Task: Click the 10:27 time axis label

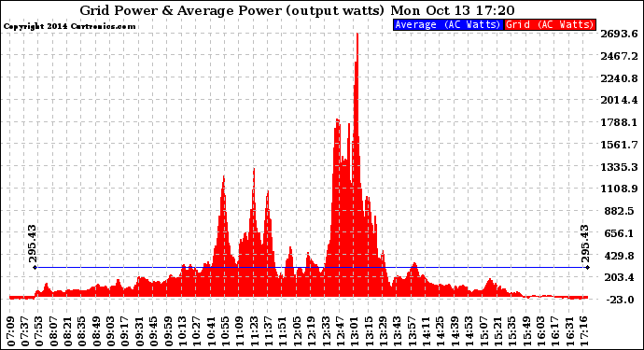Action: point(195,330)
